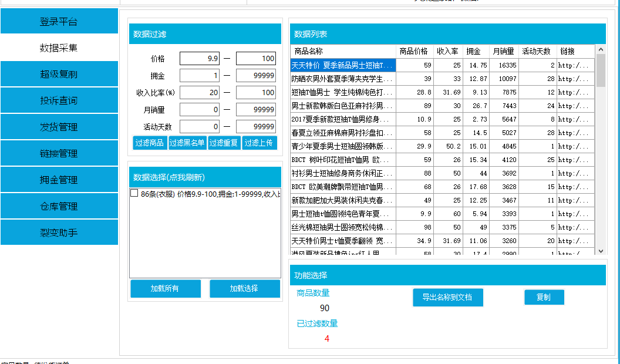Click 过滤上传 to filter uploaded items
This screenshot has width=620, height=364.
click(260, 143)
